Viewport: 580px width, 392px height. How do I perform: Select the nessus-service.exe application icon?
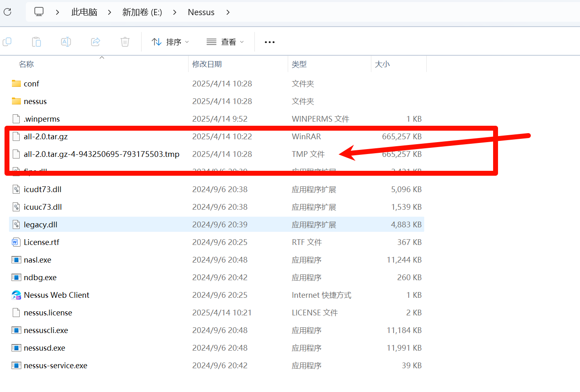tap(16, 365)
